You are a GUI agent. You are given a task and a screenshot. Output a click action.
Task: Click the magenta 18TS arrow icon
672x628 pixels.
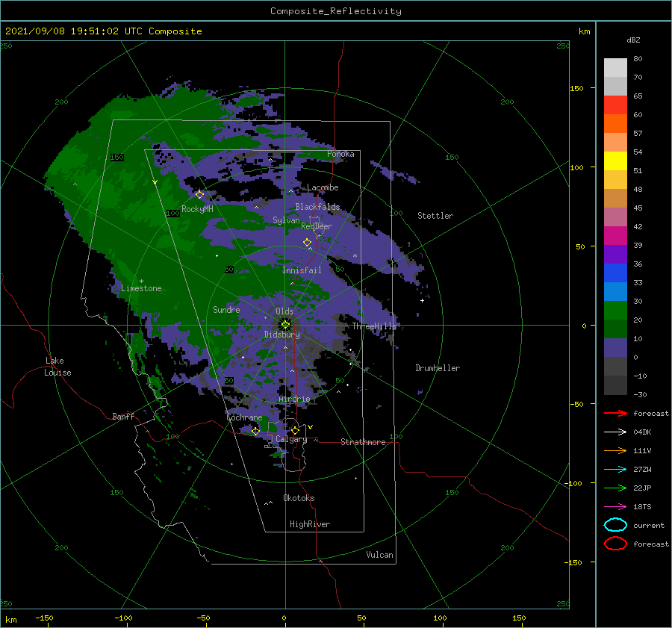coord(615,507)
